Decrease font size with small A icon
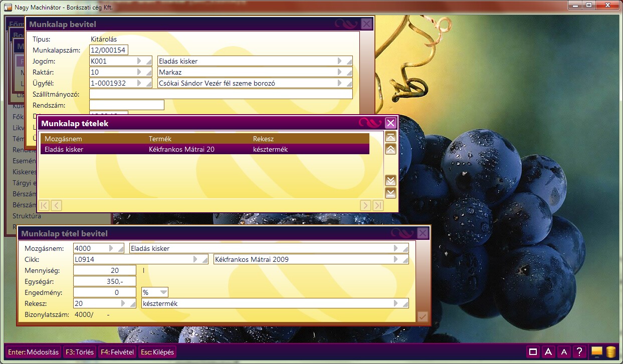Image resolution: width=623 pixels, height=364 pixels. click(x=564, y=352)
